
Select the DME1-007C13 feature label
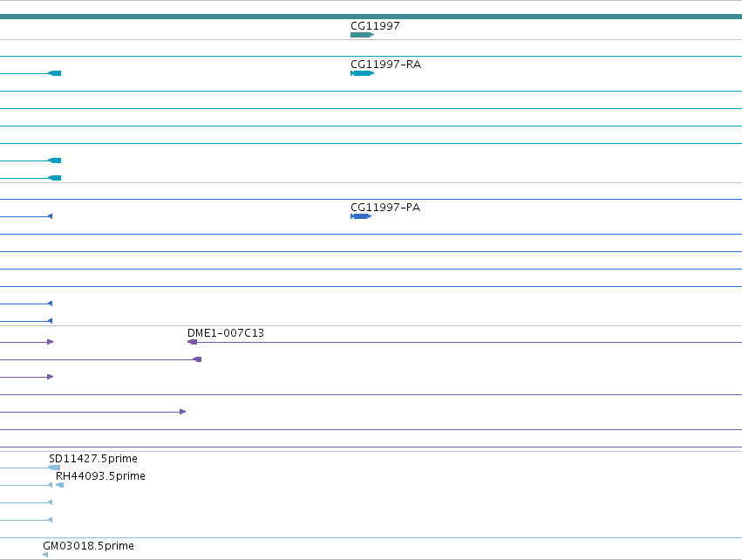[x=226, y=333]
